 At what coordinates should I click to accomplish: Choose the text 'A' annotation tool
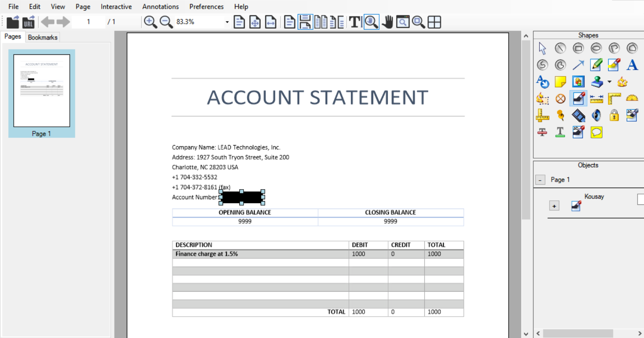point(632,65)
